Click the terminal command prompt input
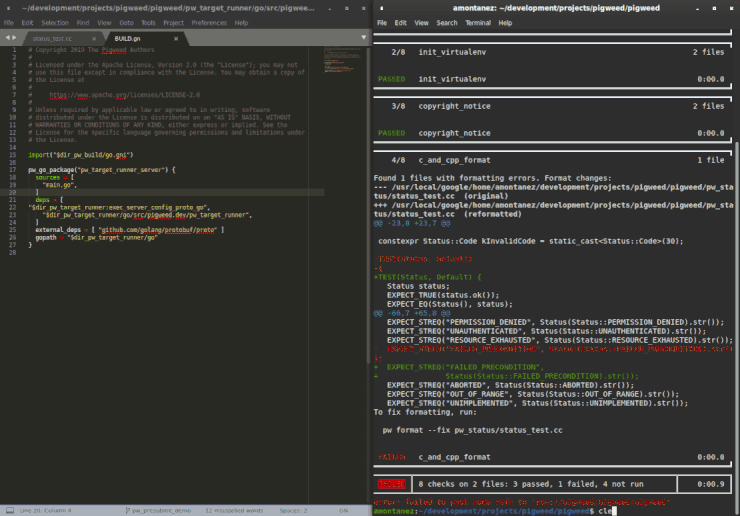This screenshot has width=740, height=516. coord(606,511)
